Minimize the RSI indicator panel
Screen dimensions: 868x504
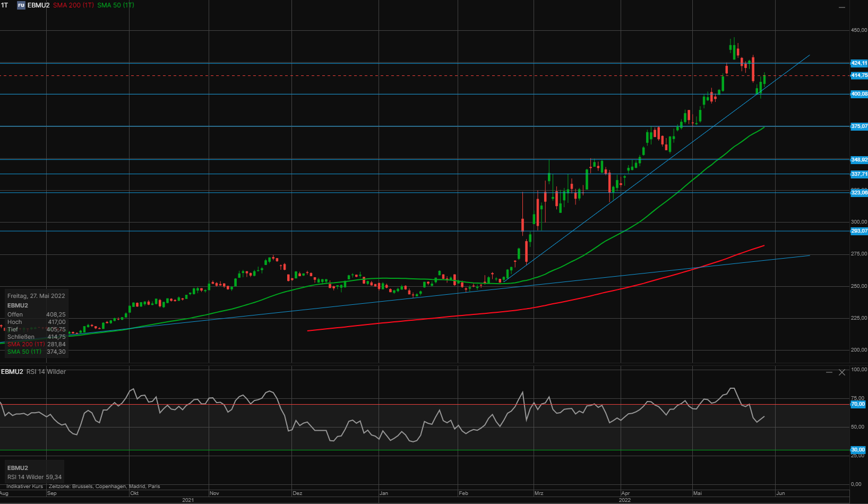[x=829, y=372]
